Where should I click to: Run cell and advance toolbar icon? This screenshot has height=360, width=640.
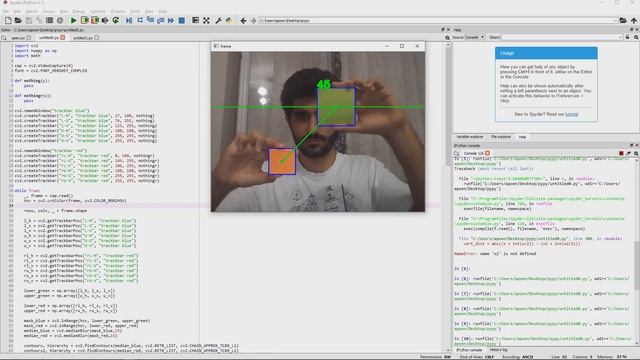(x=95, y=20)
